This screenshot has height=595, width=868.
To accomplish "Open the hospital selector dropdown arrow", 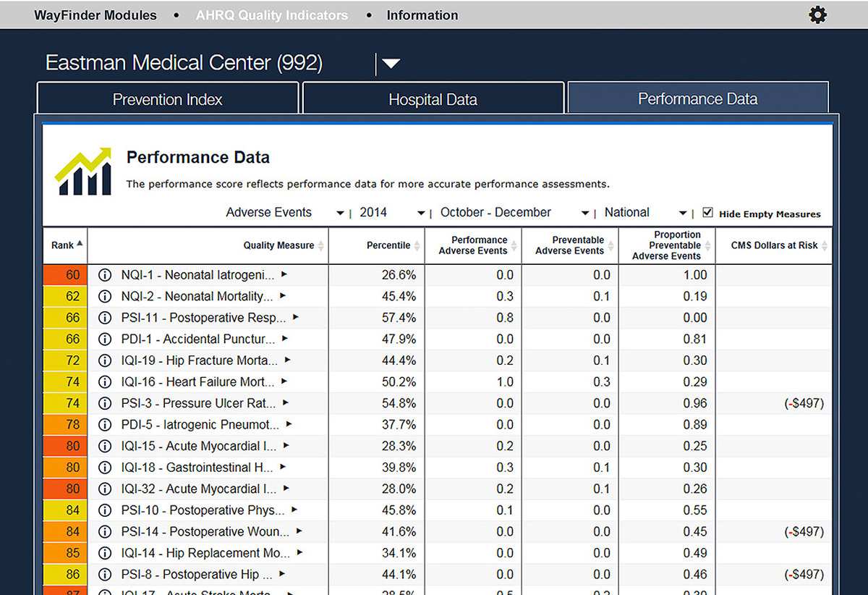I will click(391, 64).
